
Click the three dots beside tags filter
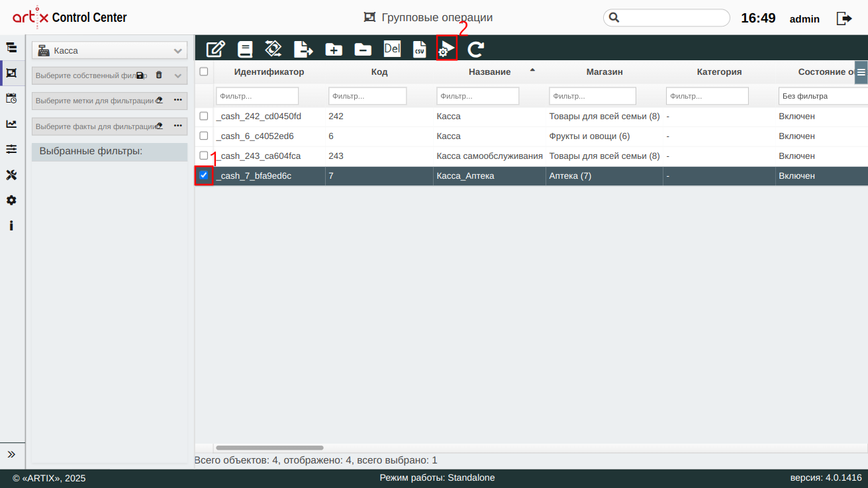click(177, 100)
